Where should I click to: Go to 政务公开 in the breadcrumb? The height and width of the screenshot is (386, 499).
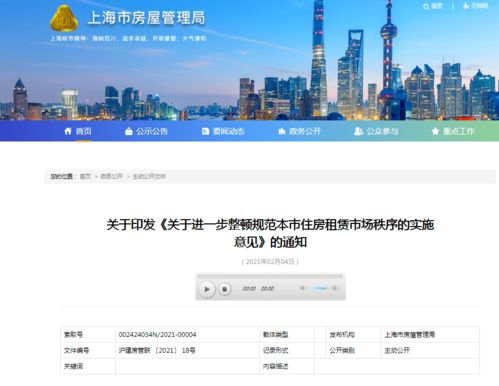[x=112, y=176]
